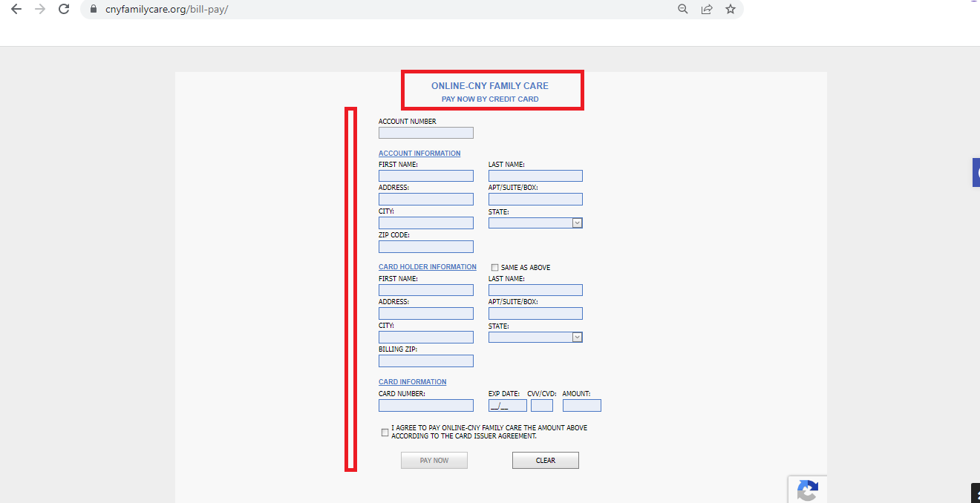Click the share icon next to address bar

click(x=706, y=10)
